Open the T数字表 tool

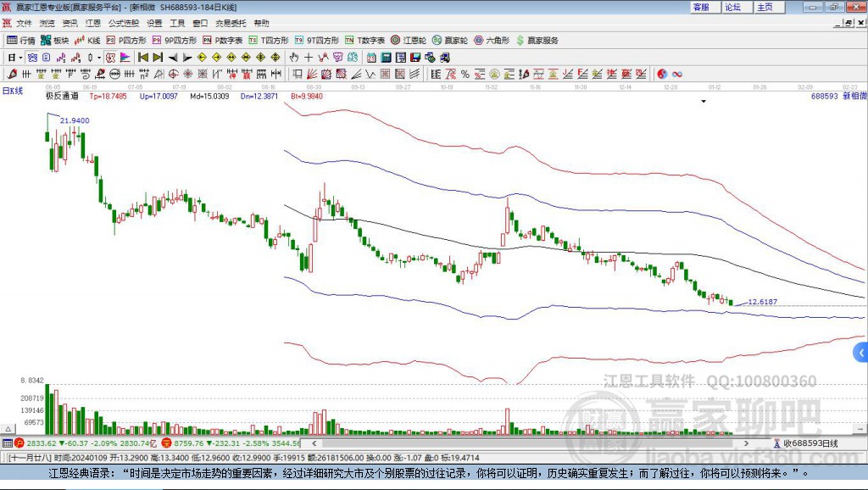[364, 41]
